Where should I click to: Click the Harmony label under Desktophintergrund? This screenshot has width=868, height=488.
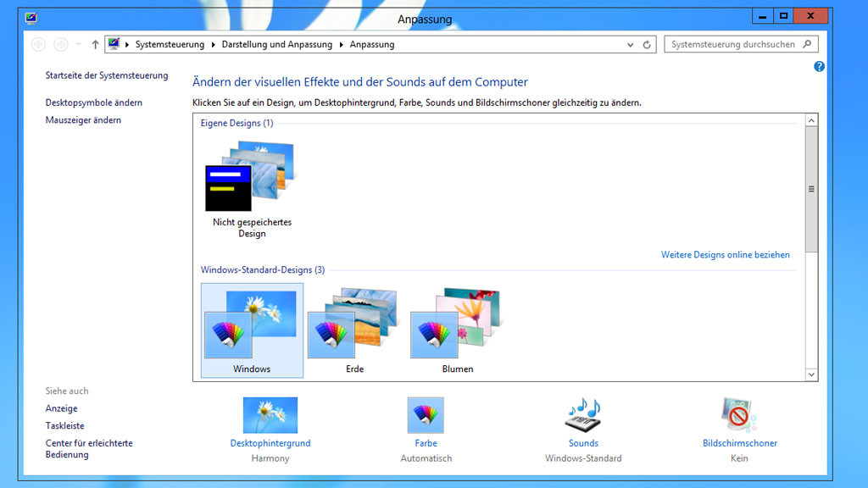coord(270,458)
